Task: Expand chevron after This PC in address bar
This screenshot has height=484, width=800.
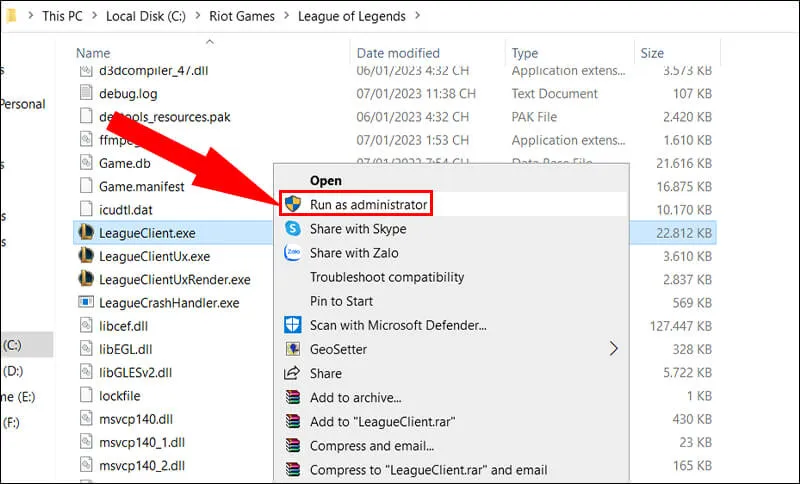Action: point(94,16)
